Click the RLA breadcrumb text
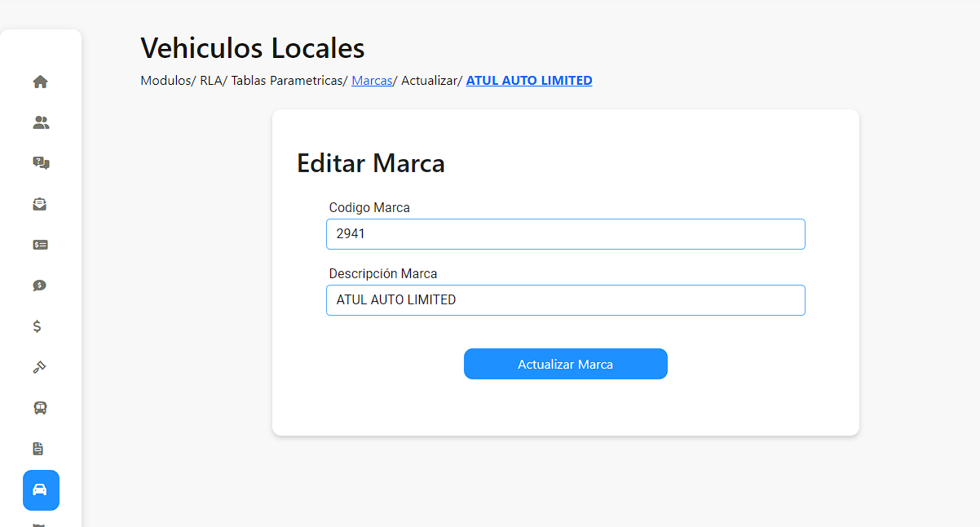 (x=210, y=81)
